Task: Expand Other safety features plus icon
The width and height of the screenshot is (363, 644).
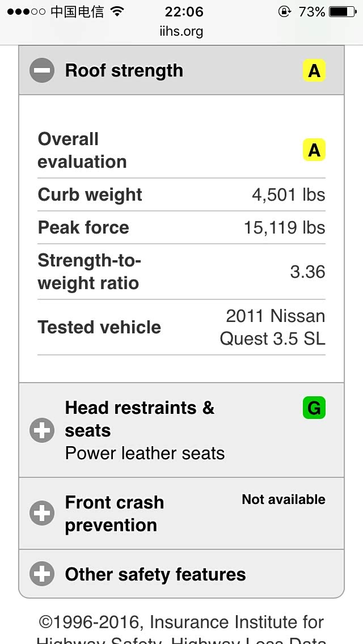Action: pos(42,574)
